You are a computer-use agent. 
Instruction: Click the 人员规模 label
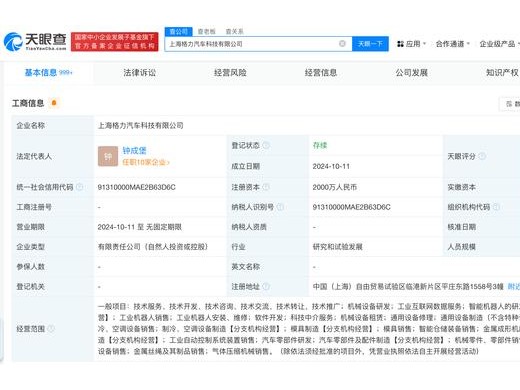tap(461, 247)
